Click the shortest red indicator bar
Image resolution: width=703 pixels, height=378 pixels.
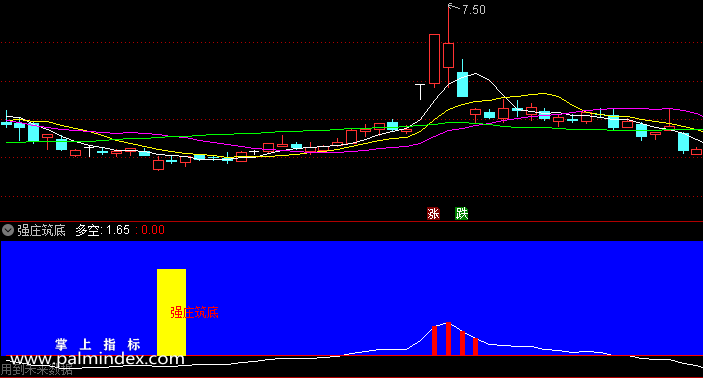(475, 347)
